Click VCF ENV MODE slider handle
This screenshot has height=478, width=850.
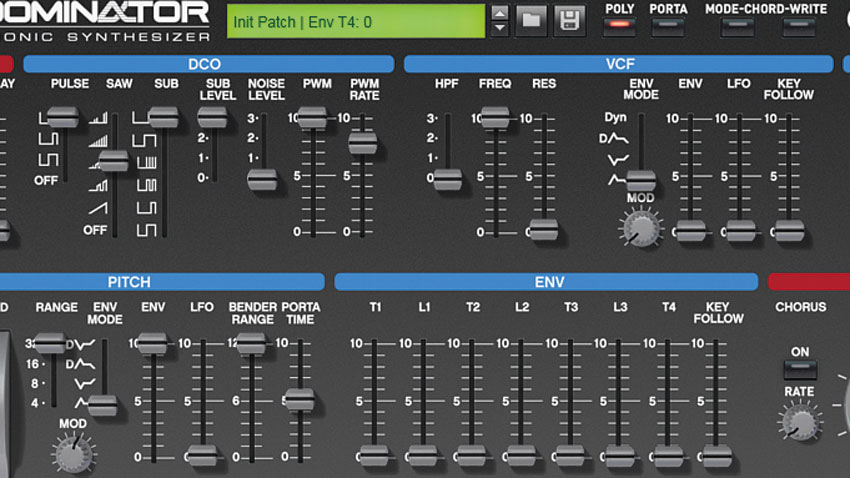point(641,180)
